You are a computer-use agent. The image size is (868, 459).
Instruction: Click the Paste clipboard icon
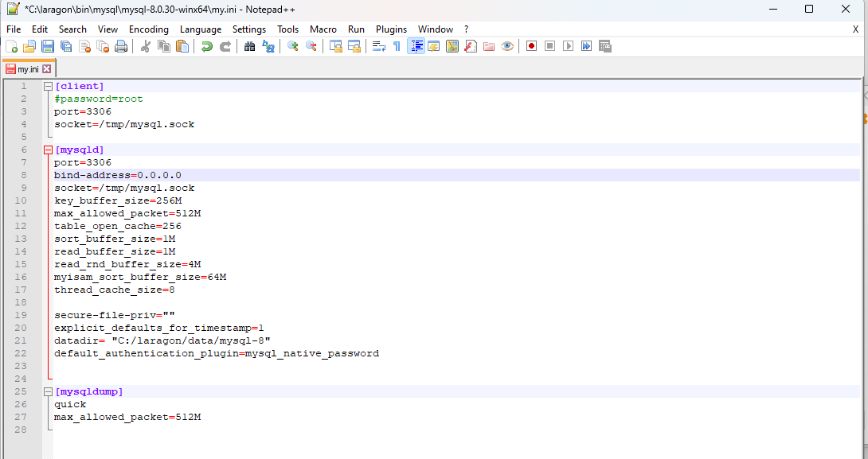coord(182,46)
